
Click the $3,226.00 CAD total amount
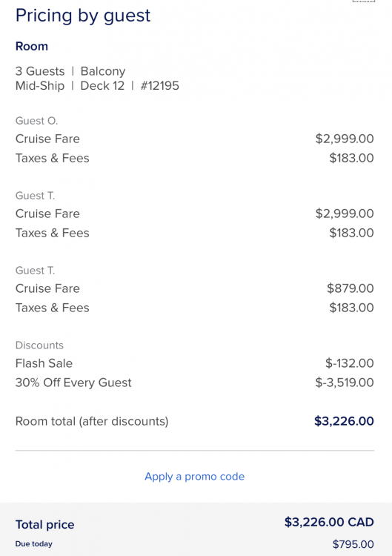[329, 522]
